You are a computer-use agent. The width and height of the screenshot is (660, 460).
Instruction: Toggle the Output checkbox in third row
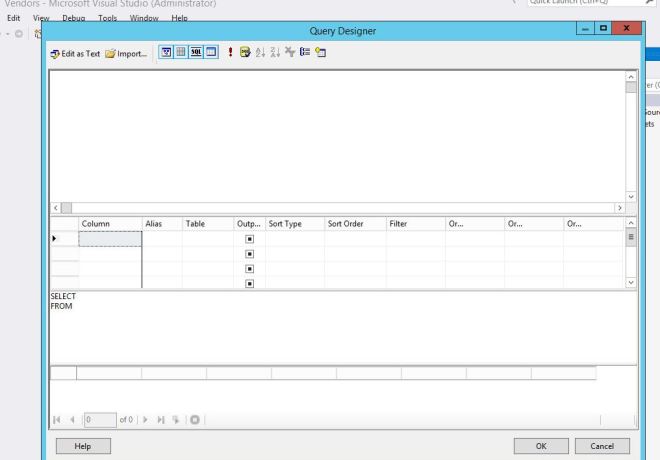(x=249, y=269)
